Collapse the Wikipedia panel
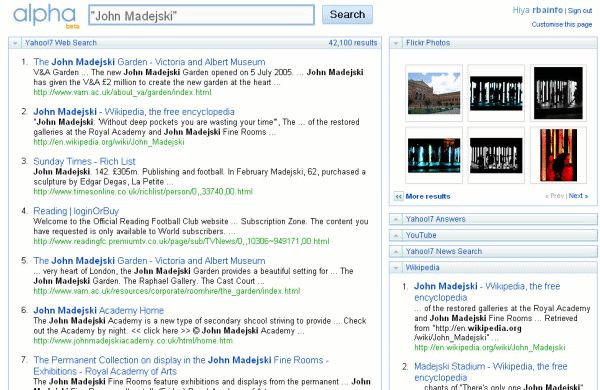The image size is (600, 390). (396, 268)
